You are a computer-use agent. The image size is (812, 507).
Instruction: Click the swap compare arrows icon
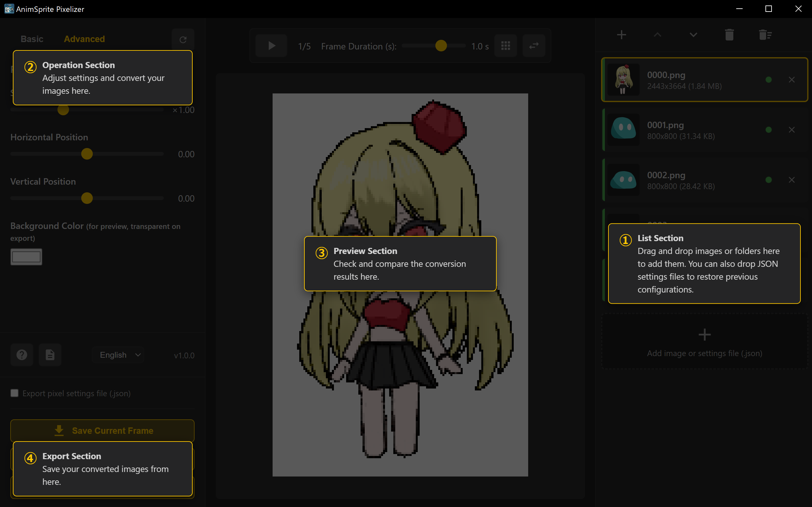pyautogui.click(x=533, y=46)
